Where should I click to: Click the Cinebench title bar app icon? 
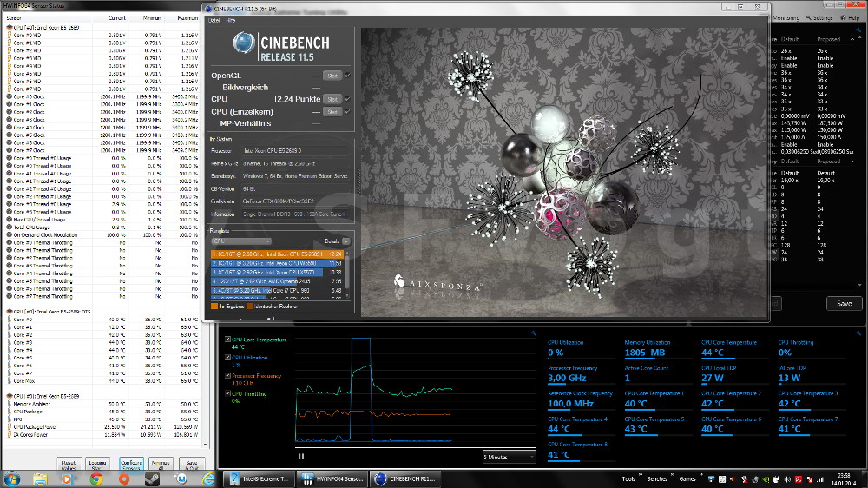coord(208,9)
